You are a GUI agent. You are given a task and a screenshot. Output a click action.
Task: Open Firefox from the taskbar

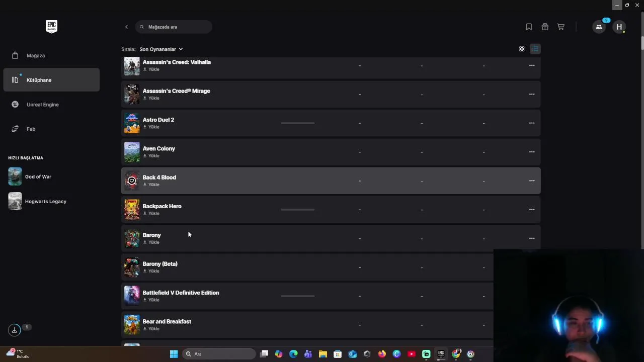[x=382, y=354]
